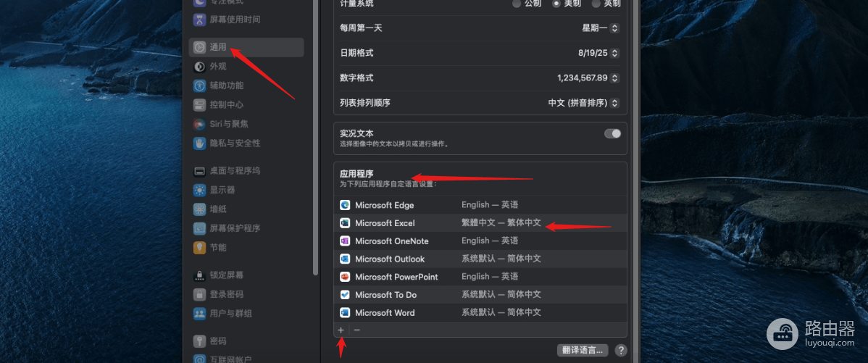Open 显示器 Displays icon
This screenshot has width=868, height=363.
[199, 191]
